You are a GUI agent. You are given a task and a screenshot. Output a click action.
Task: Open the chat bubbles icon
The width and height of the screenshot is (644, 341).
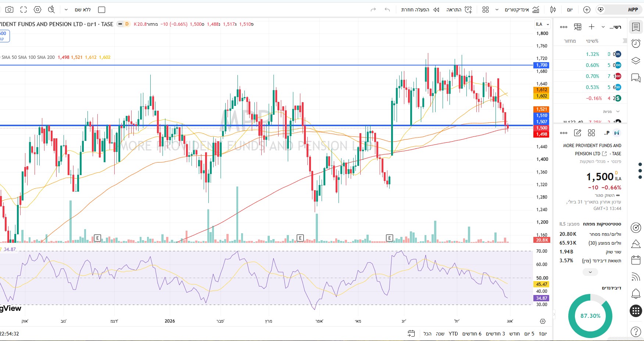(636, 78)
